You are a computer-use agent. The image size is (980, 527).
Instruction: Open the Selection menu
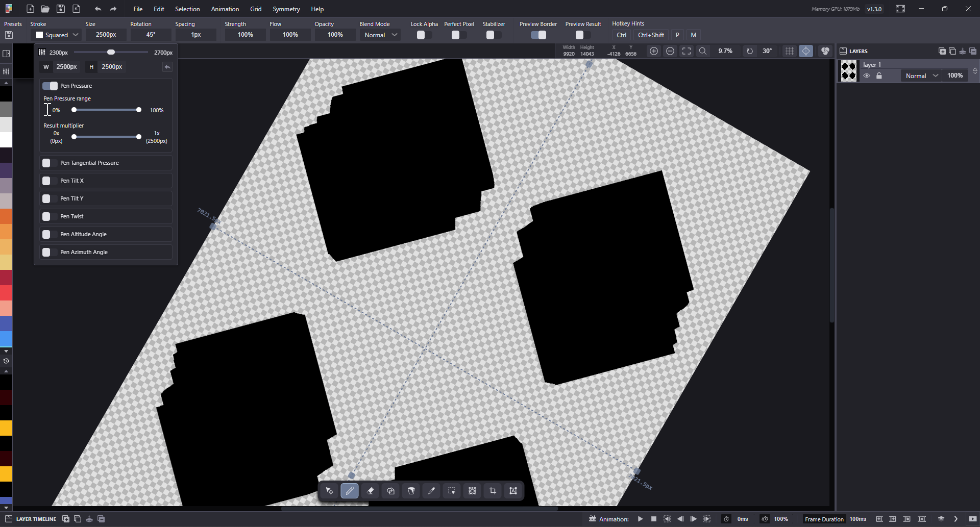(187, 9)
